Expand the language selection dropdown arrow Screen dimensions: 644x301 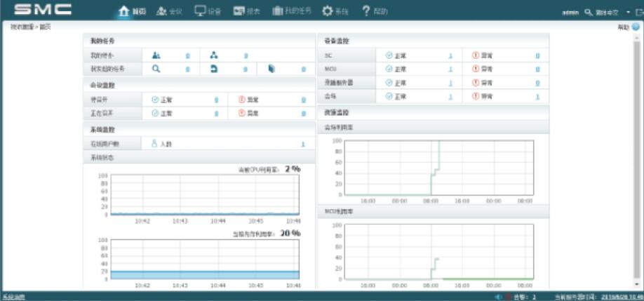[x=628, y=13]
